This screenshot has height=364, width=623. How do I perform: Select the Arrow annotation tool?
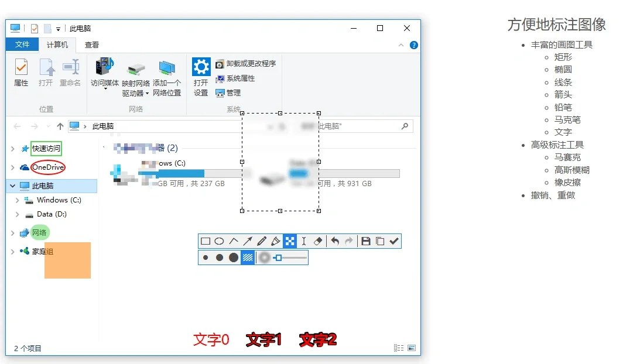[248, 241]
